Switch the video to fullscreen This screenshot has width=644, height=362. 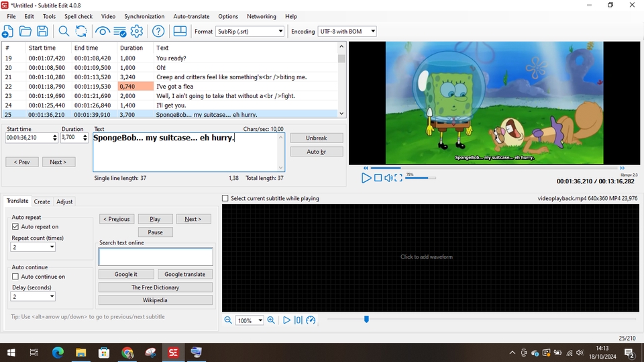click(398, 178)
